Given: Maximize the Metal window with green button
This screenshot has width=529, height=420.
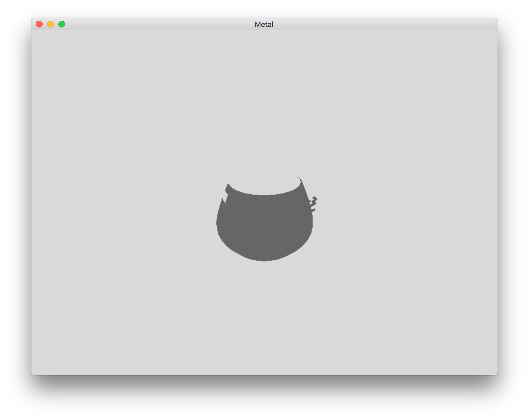Looking at the screenshot, I should 62,24.
